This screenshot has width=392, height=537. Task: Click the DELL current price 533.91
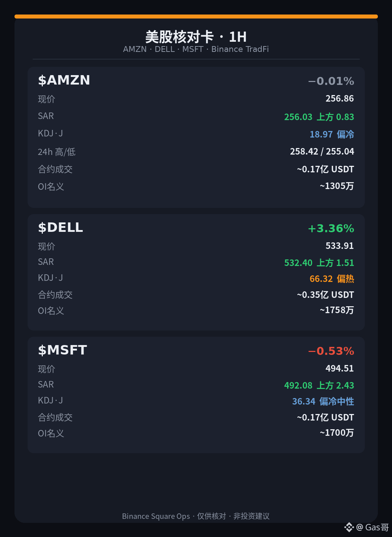(339, 246)
